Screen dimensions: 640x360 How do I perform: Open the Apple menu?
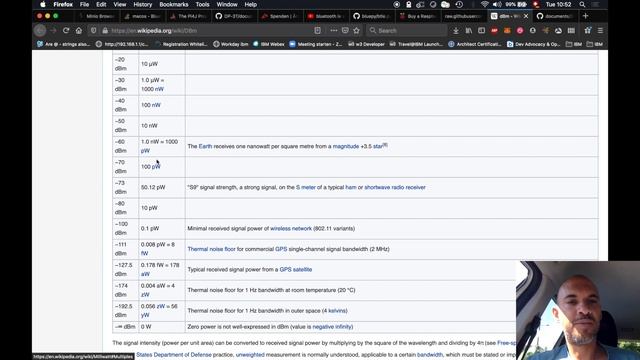click(x=43, y=4)
